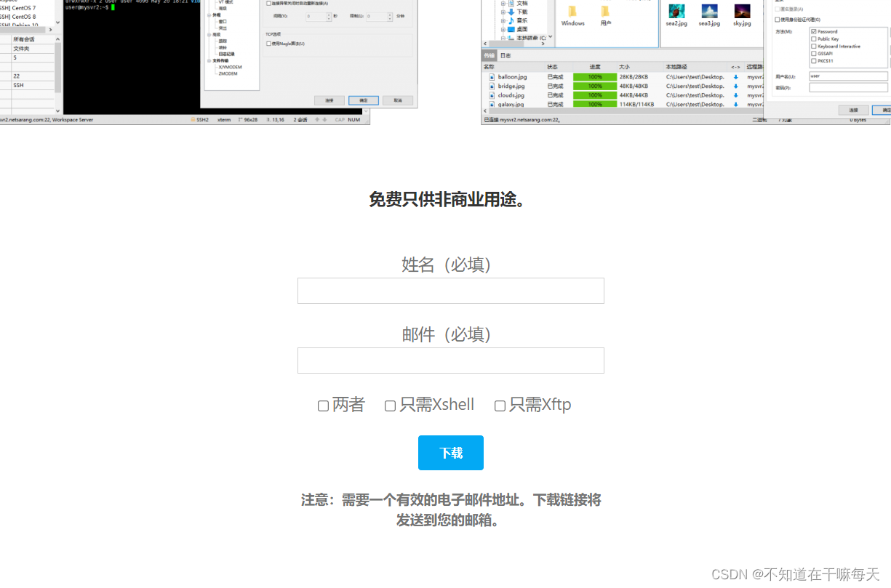Click the blue 下载 button

tap(451, 453)
